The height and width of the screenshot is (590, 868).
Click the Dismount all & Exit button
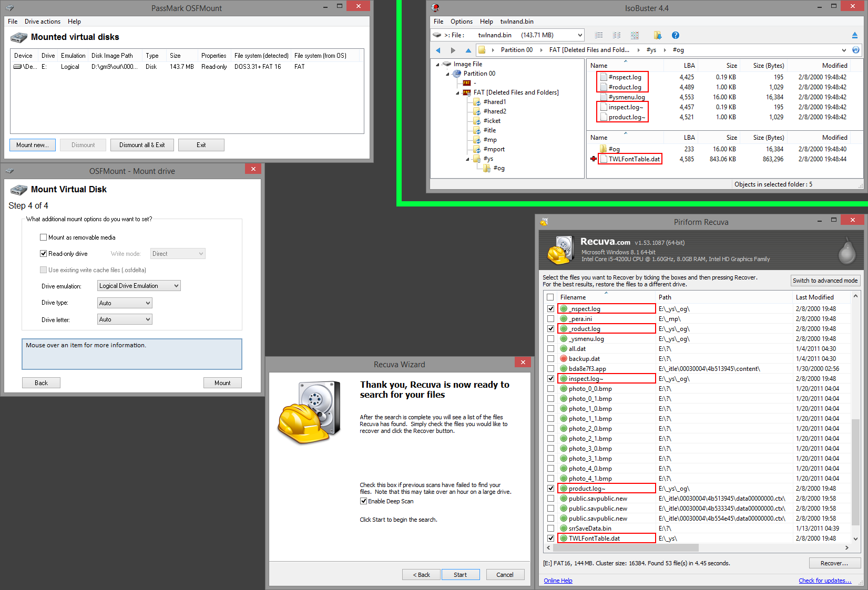coord(142,145)
